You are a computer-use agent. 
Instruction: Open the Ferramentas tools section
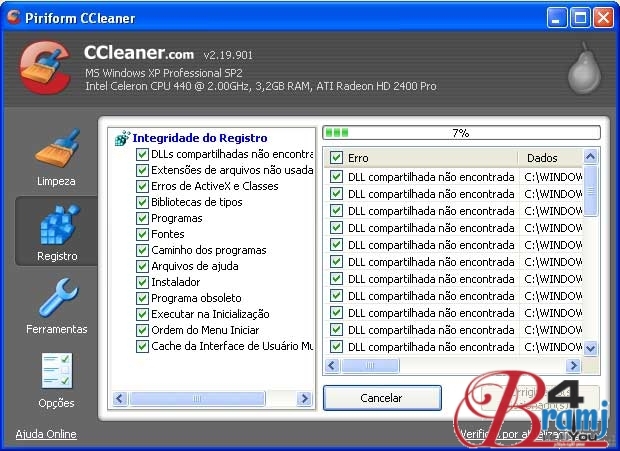coord(57,306)
